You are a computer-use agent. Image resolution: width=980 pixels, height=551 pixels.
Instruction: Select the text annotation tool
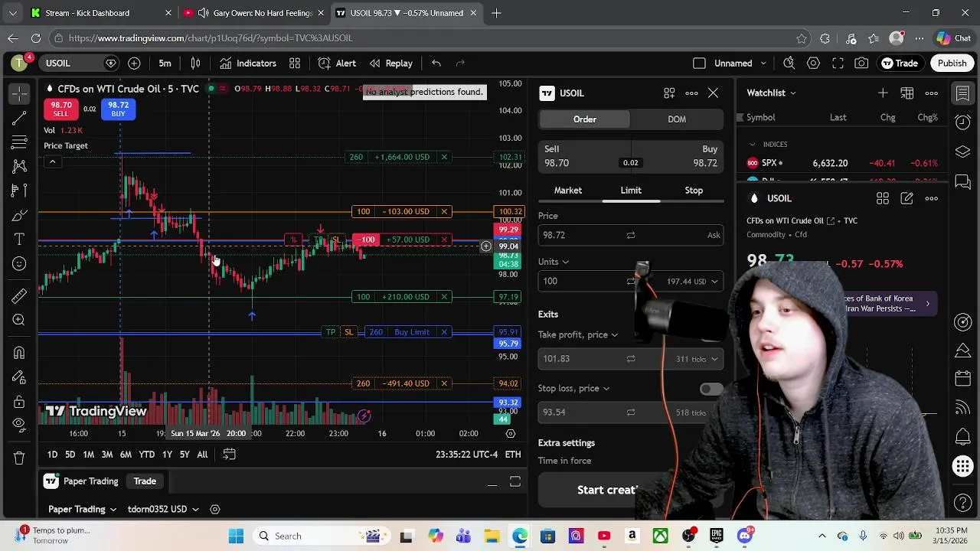(19, 240)
